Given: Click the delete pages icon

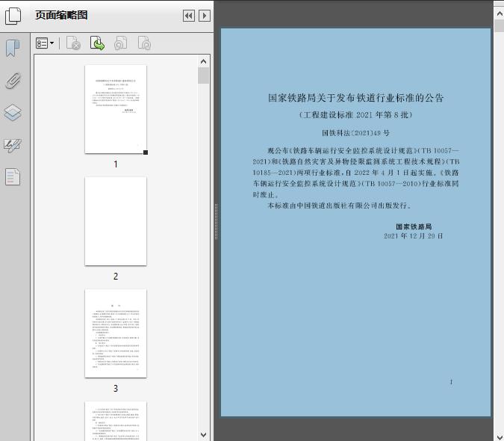Looking at the screenshot, I should pyautogui.click(x=73, y=43).
